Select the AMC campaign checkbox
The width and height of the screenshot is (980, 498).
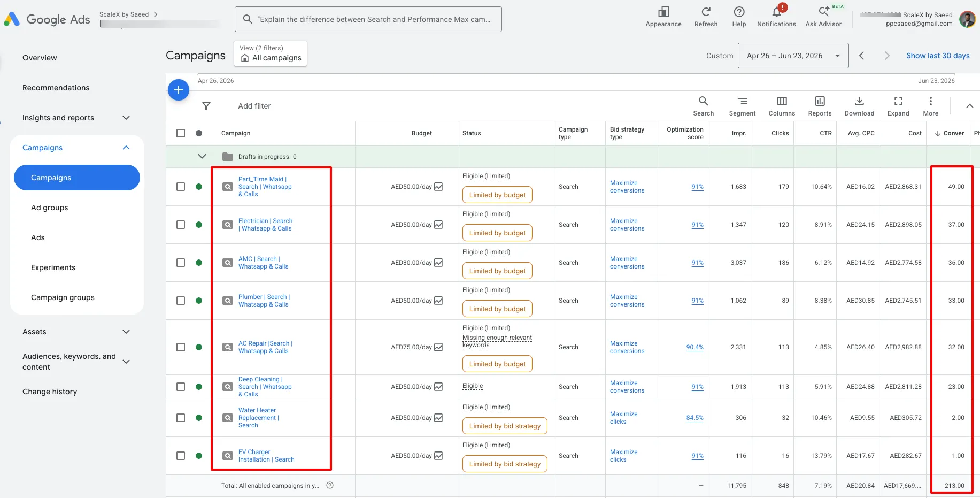tap(181, 263)
